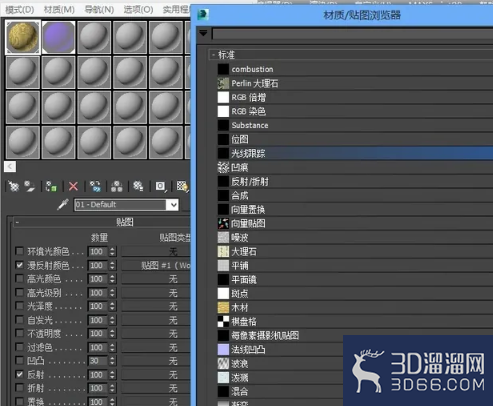Open the 01 - Default material name dropdown

click(173, 205)
